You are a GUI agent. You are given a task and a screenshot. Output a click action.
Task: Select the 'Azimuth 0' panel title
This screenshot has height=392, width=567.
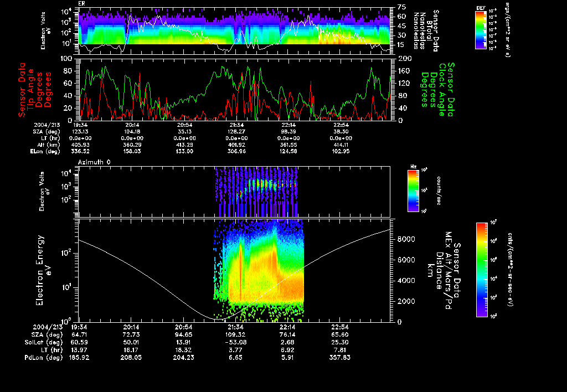coord(94,162)
